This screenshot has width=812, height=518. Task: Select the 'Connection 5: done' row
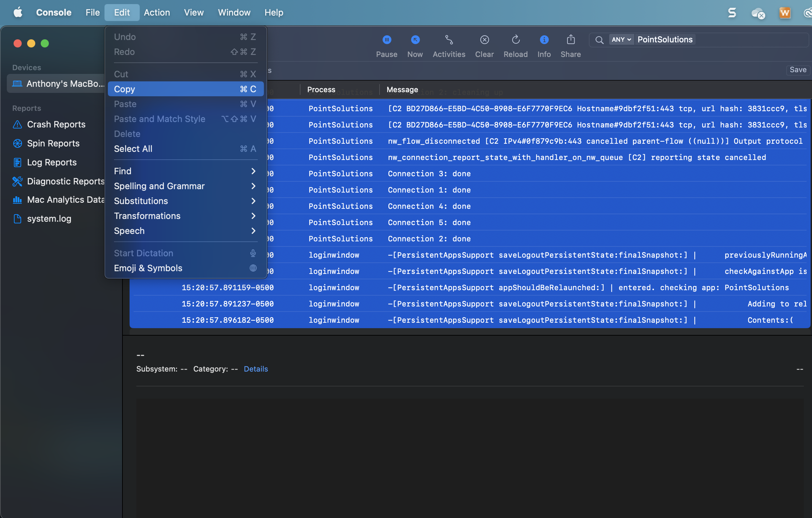point(470,222)
